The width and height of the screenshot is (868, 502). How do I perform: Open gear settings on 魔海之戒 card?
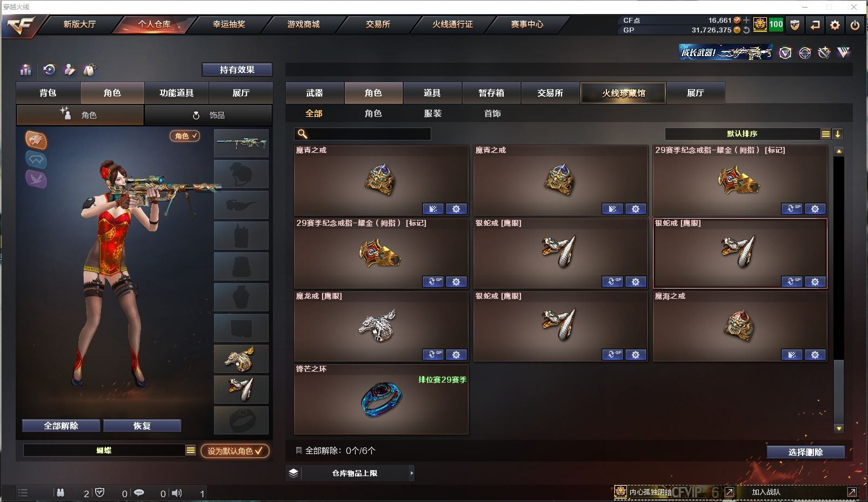point(815,355)
